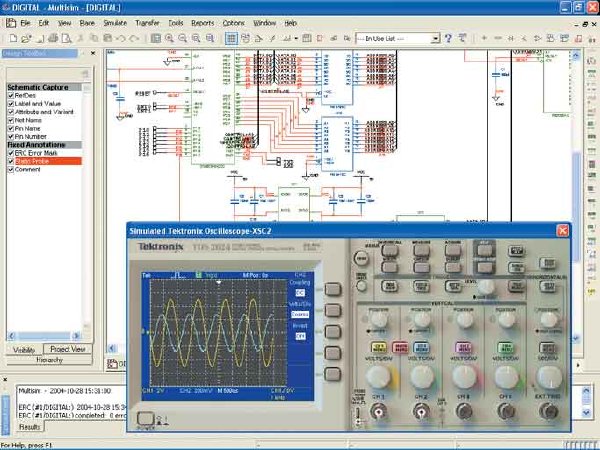Turn the CH1 VOLTS/DIV knob
The image size is (600, 450).
pos(379,377)
